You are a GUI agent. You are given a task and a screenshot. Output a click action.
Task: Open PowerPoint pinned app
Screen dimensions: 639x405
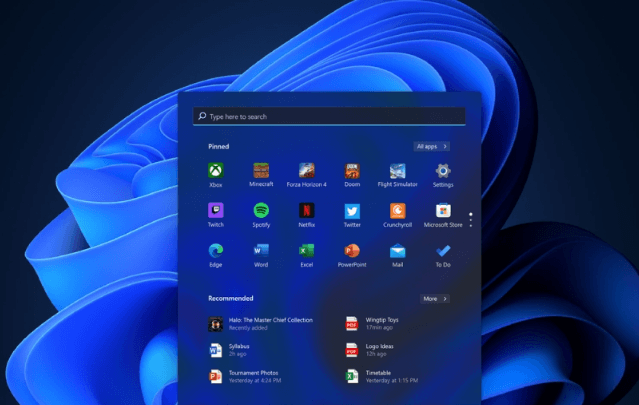click(x=352, y=250)
